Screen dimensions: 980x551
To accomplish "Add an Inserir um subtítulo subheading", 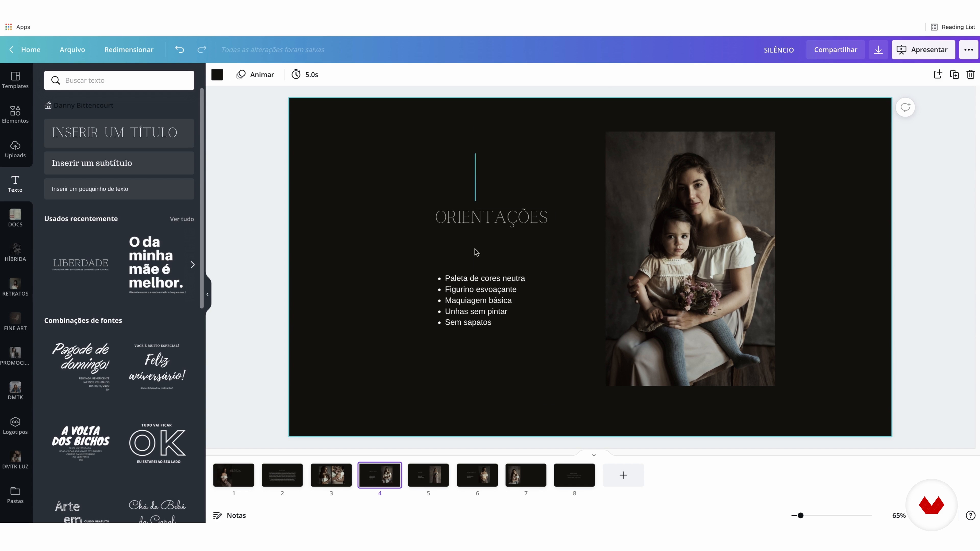I will tap(119, 163).
